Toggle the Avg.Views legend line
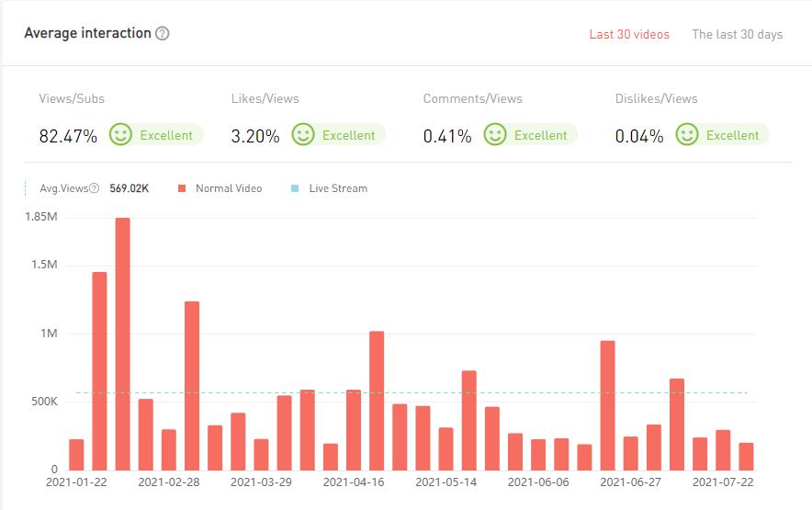Viewport: 812px width, 510px height. (64, 188)
